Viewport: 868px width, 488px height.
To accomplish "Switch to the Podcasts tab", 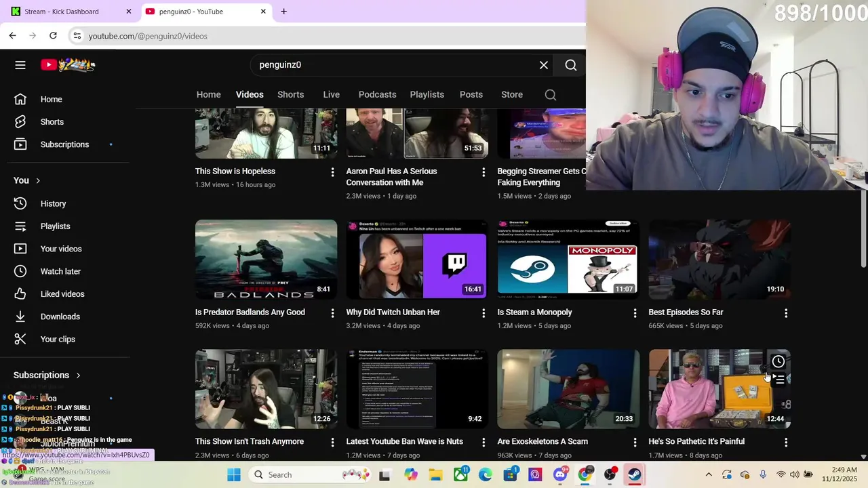I will pyautogui.click(x=377, y=94).
